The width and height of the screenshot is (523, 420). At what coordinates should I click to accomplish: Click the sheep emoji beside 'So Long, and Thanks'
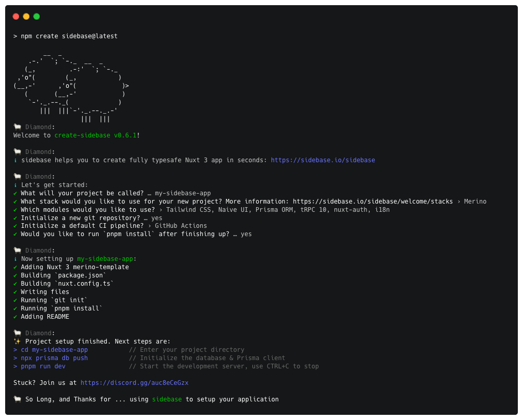17,399
